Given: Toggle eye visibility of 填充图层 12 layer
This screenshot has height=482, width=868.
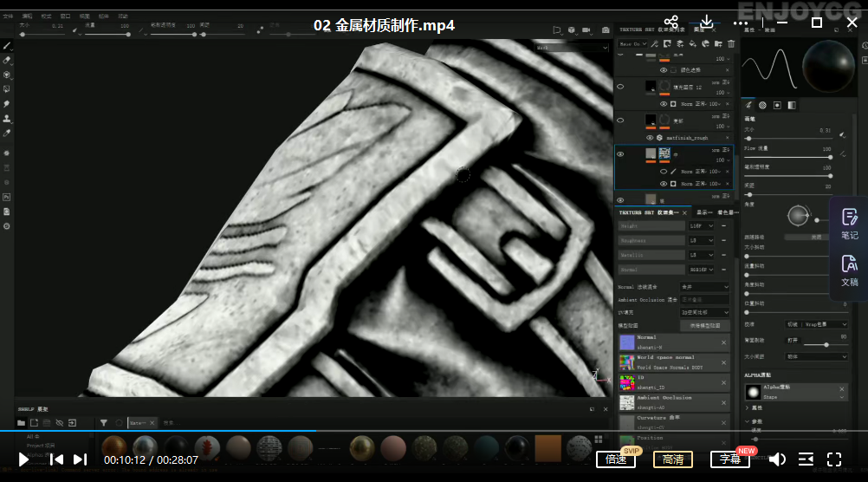Looking at the screenshot, I should pyautogui.click(x=620, y=87).
